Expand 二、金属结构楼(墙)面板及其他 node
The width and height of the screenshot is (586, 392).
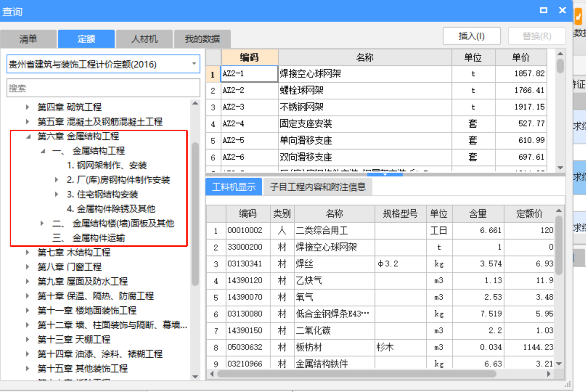(x=43, y=224)
